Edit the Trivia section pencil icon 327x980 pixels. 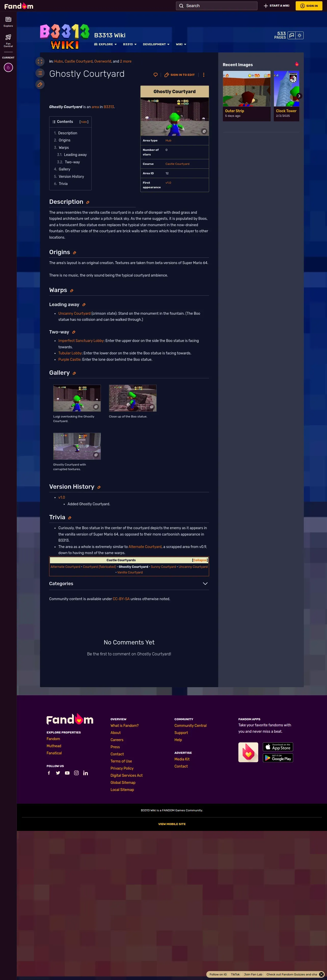click(x=70, y=518)
